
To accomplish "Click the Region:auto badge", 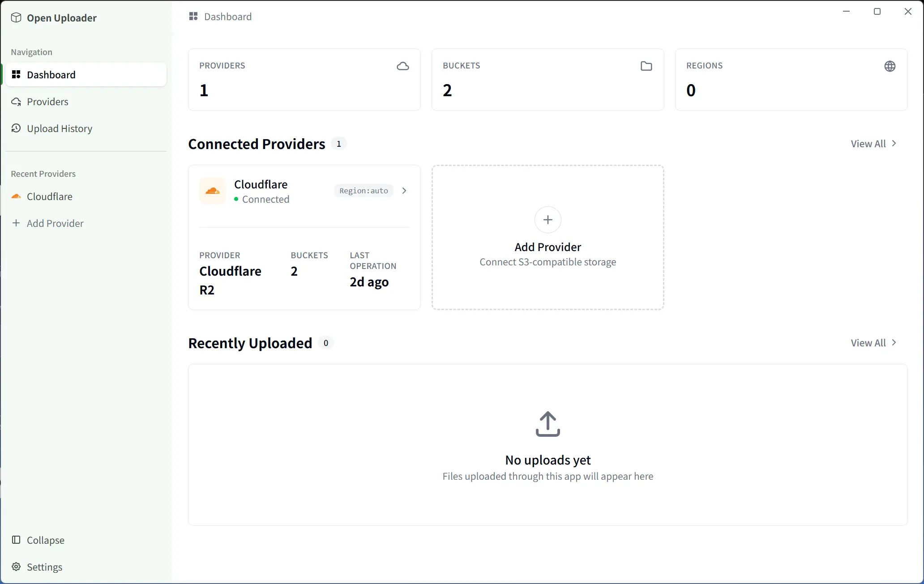I will click(364, 191).
